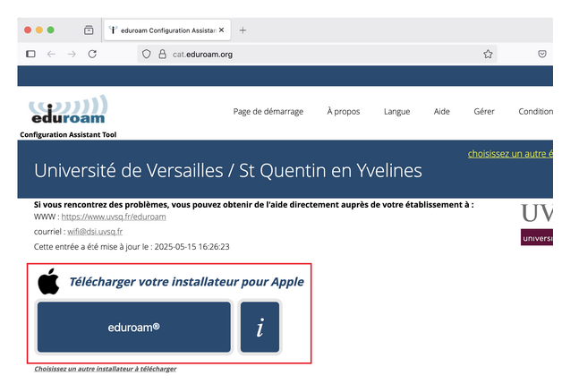Image resolution: width=579 pixels, height=392 pixels.
Task: Click the sidebar toggle icon in toolbar
Action: pyautogui.click(x=30, y=54)
